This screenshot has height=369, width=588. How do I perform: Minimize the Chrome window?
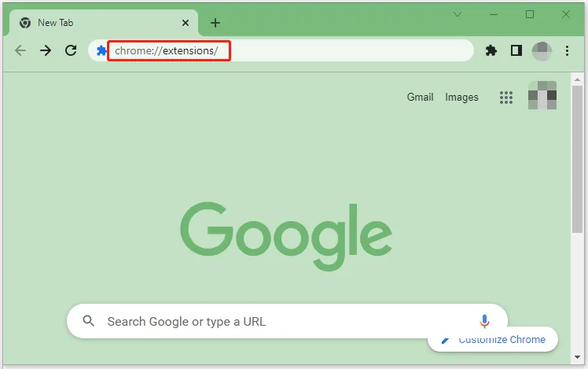pos(494,14)
